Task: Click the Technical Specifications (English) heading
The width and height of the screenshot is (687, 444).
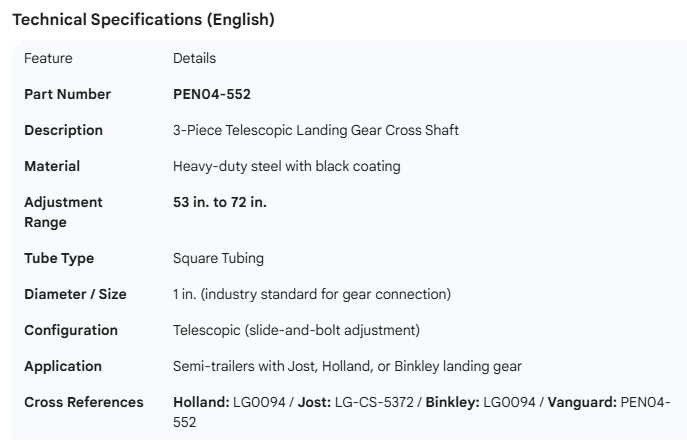Action: click(x=143, y=20)
